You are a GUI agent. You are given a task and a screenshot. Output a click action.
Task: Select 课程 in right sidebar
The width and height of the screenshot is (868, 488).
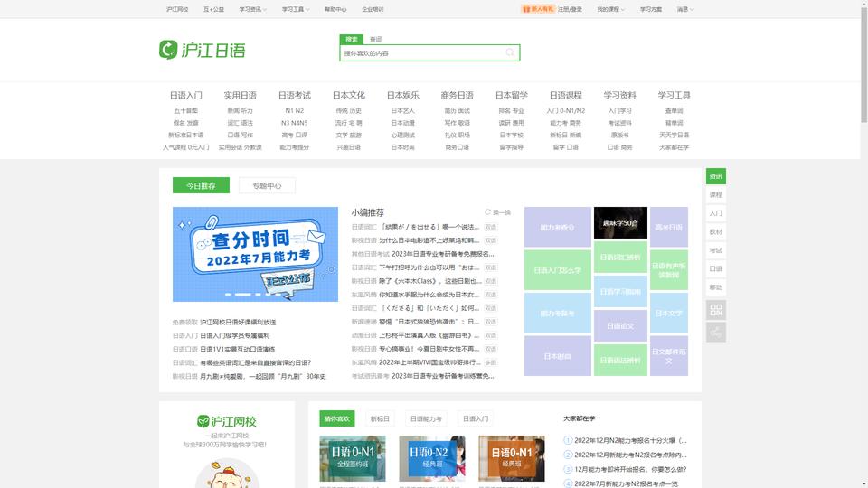click(716, 195)
